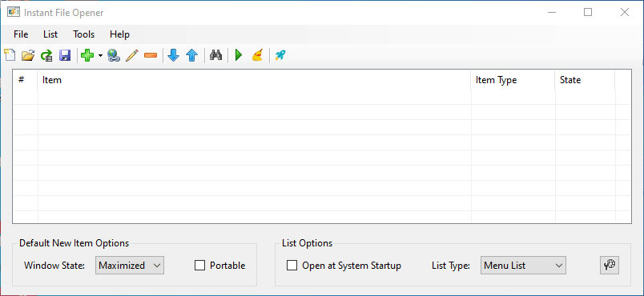644x296 pixels.
Task: Enable Open at System Startup checkbox
Action: pyautogui.click(x=292, y=266)
